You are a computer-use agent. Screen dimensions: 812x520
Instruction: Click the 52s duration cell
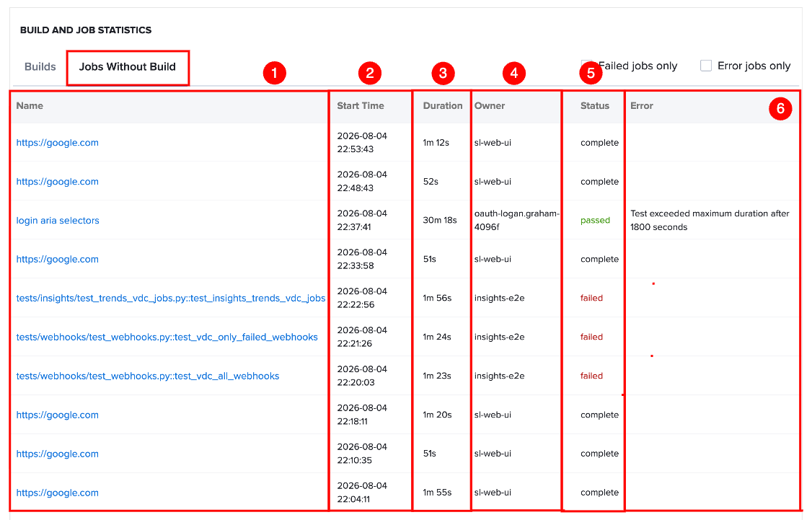tap(431, 182)
